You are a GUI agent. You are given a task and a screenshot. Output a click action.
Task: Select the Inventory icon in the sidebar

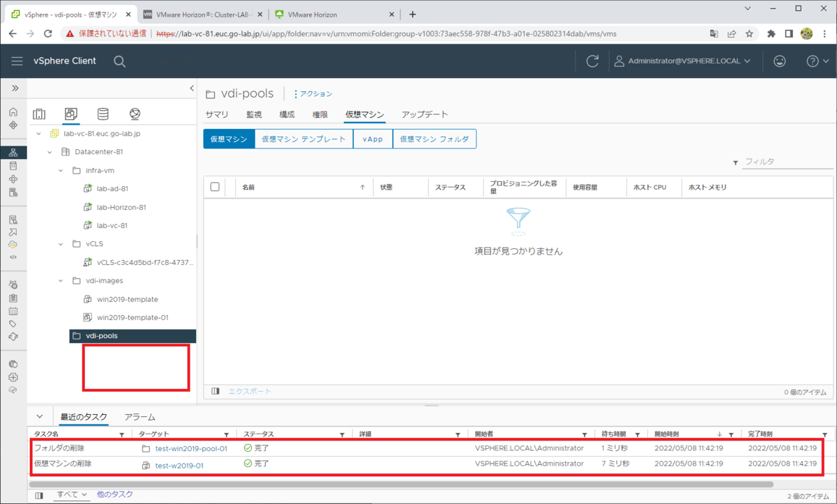pos(13,153)
